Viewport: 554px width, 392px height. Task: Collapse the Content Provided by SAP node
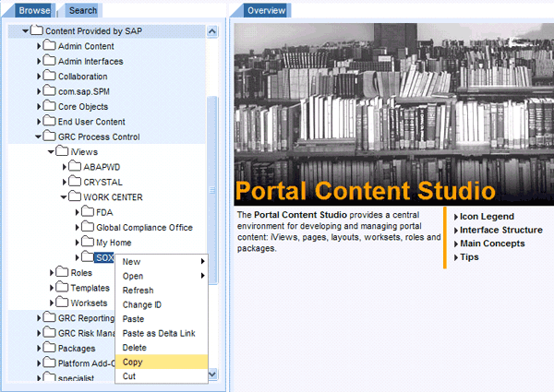[x=25, y=31]
